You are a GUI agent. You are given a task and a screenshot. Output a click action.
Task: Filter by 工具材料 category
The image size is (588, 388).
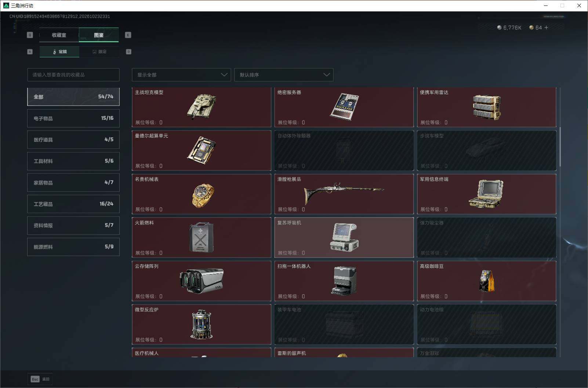[x=73, y=161]
